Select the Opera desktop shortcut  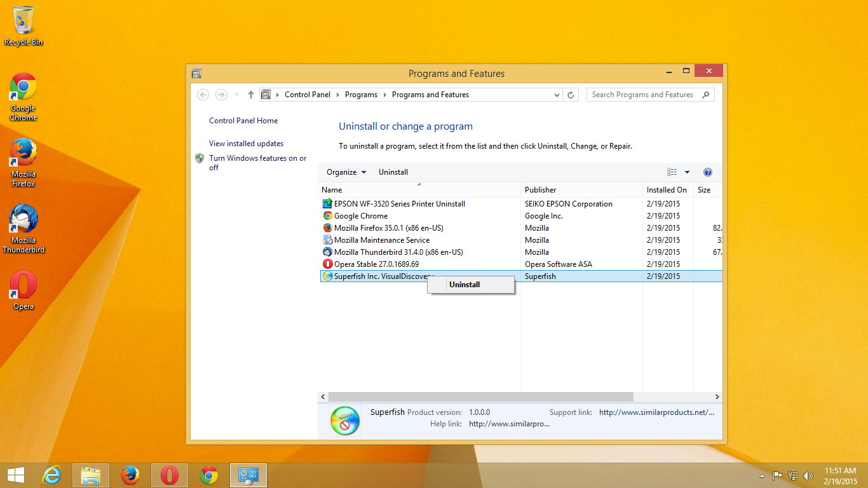[24, 291]
